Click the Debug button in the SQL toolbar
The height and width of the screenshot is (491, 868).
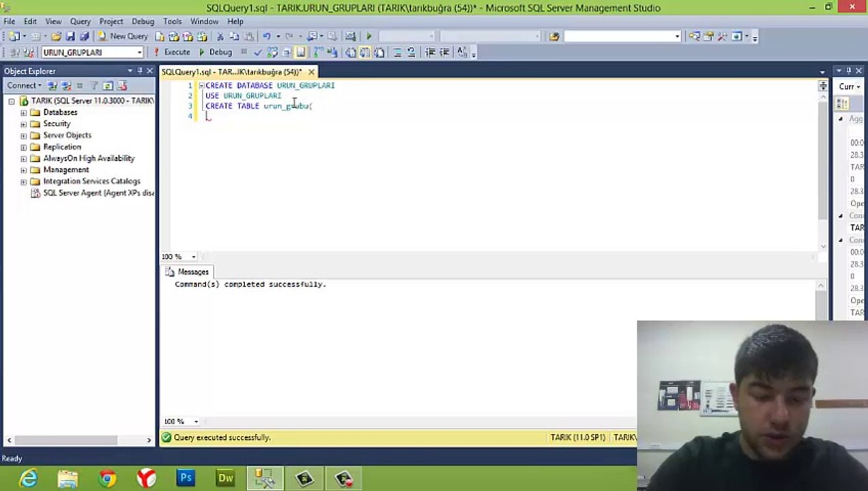click(215, 52)
